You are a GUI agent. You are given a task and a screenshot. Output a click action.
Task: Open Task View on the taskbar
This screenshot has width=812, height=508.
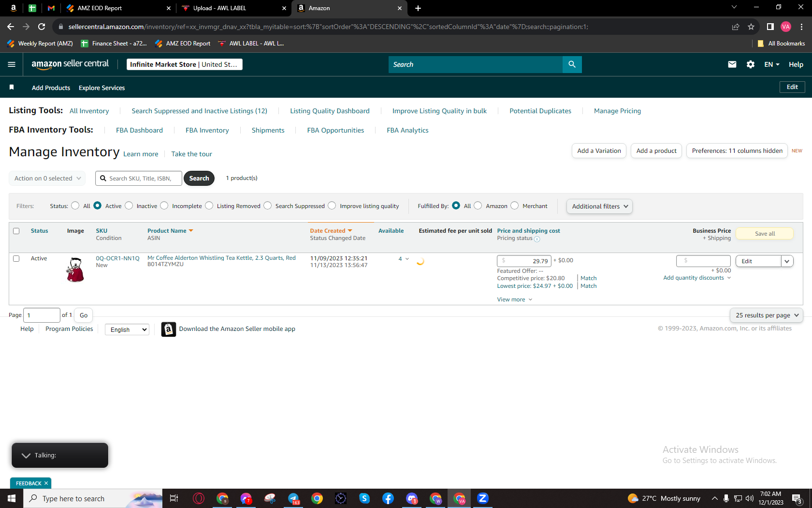pyautogui.click(x=174, y=498)
